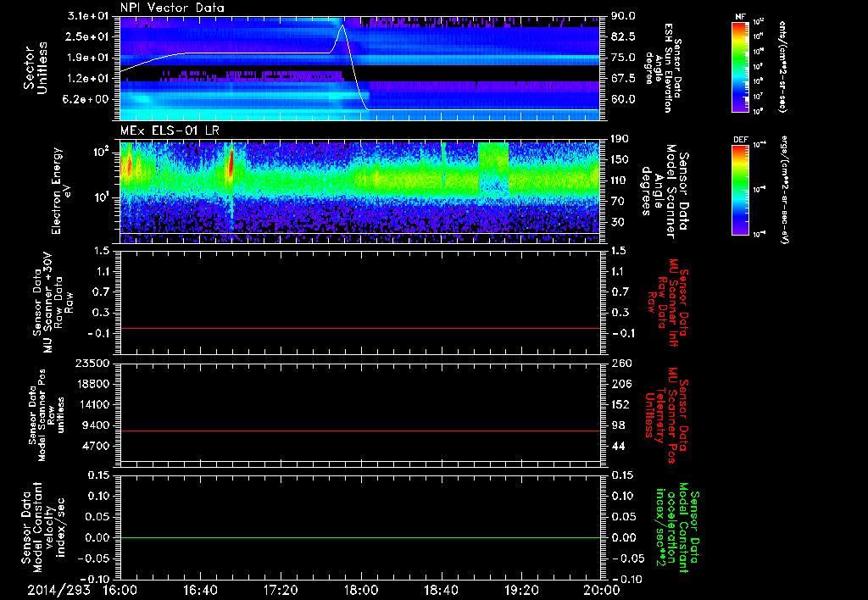Click the 18:00 time tick label
Image resolution: width=868 pixels, height=600 pixels.
point(361,590)
